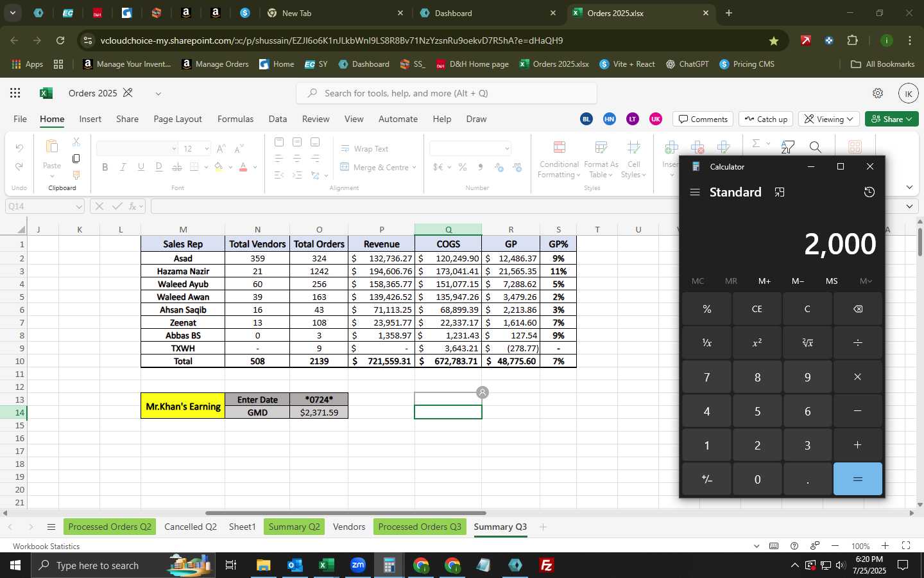This screenshot has width=924, height=578.
Task: Click the Sort & Filter icon
Action: coord(788,148)
